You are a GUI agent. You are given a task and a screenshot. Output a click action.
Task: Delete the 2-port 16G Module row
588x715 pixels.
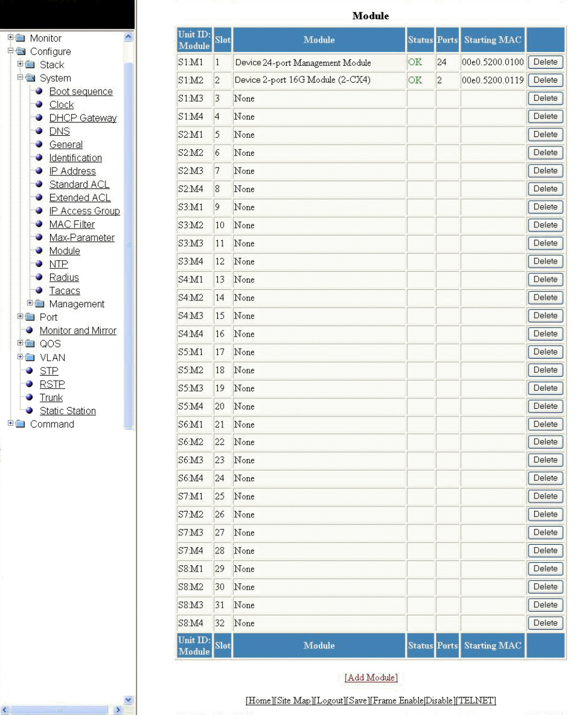[545, 80]
